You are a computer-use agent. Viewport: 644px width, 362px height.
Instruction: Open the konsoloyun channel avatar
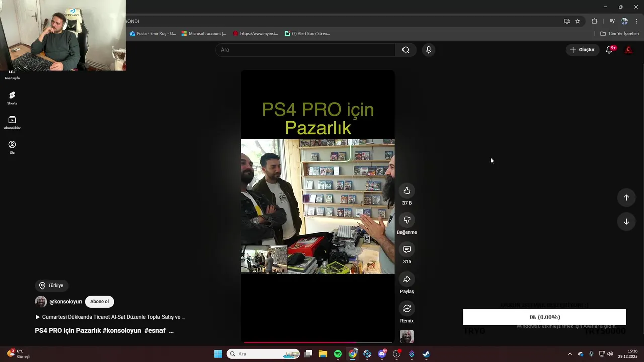[41, 302]
